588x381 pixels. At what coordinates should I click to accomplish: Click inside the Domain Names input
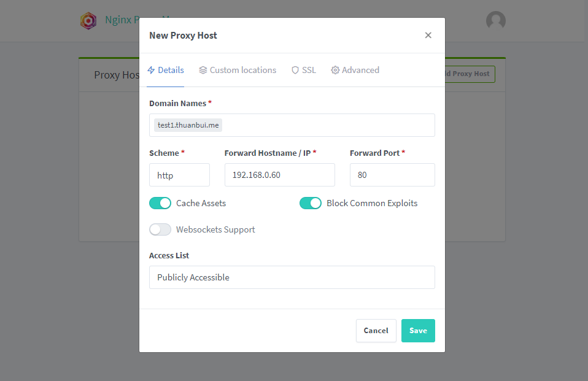pyautogui.click(x=328, y=125)
